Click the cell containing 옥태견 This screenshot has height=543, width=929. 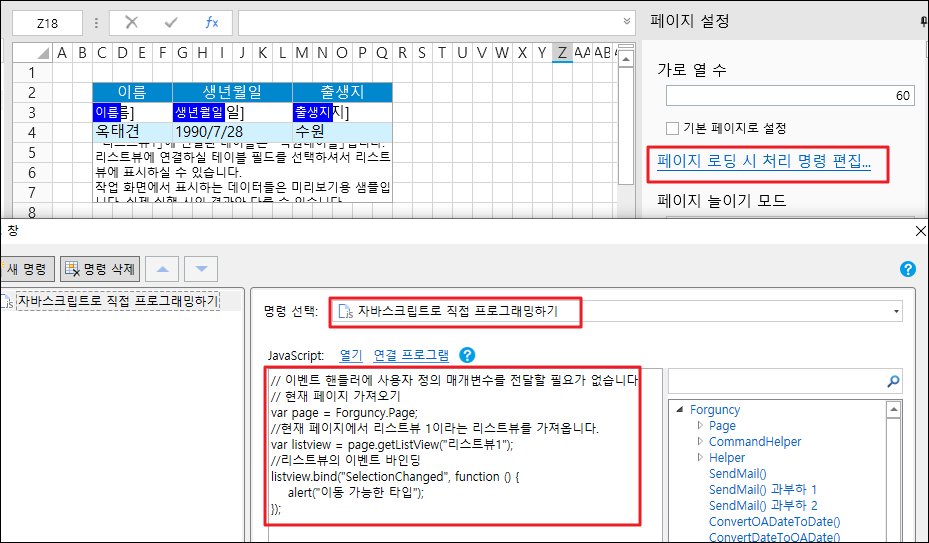point(132,132)
